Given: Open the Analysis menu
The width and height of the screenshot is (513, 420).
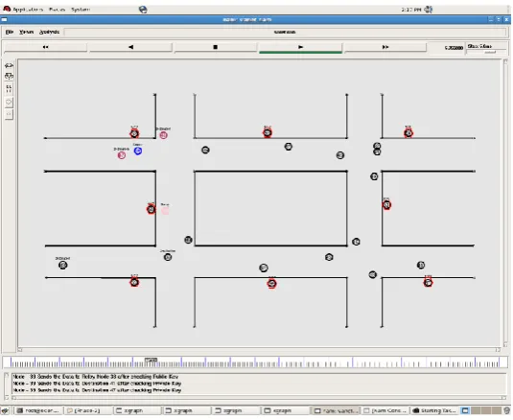Looking at the screenshot, I should (x=50, y=32).
